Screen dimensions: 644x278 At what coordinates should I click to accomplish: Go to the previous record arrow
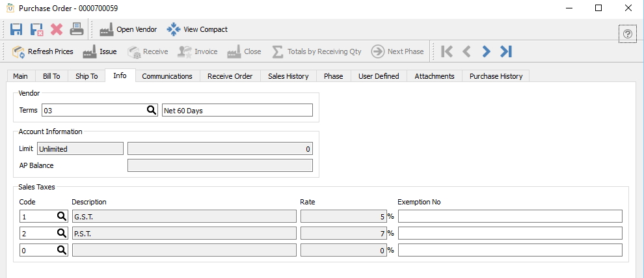pyautogui.click(x=466, y=51)
